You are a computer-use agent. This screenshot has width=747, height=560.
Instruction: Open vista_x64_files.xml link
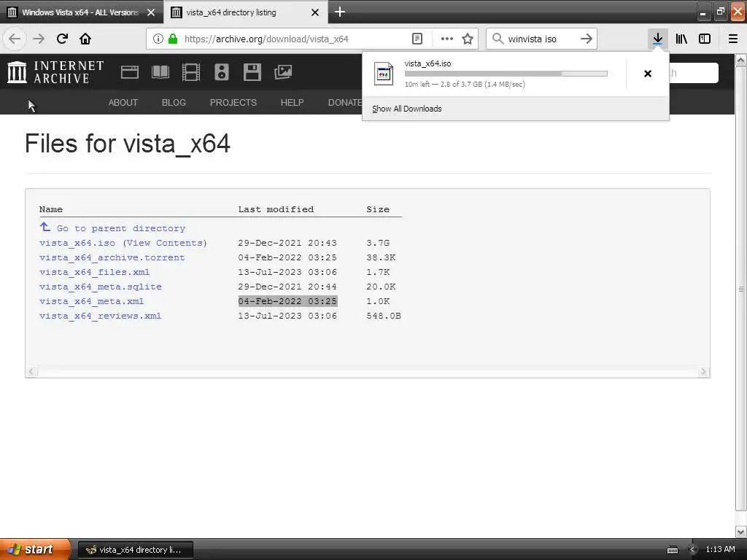click(x=94, y=273)
